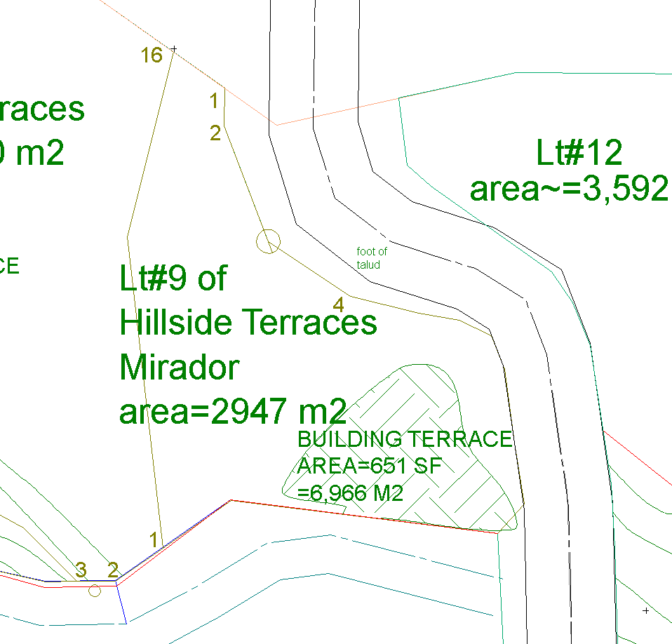
Task: Select the 'Mirador' text label
Action: 179,367
